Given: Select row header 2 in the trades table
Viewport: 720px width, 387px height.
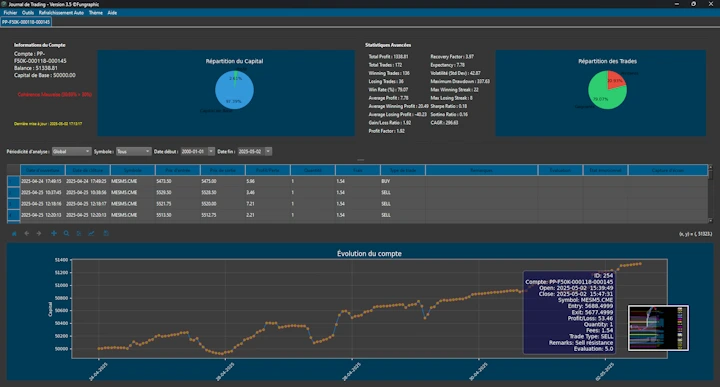Looking at the screenshot, I should tap(14, 193).
